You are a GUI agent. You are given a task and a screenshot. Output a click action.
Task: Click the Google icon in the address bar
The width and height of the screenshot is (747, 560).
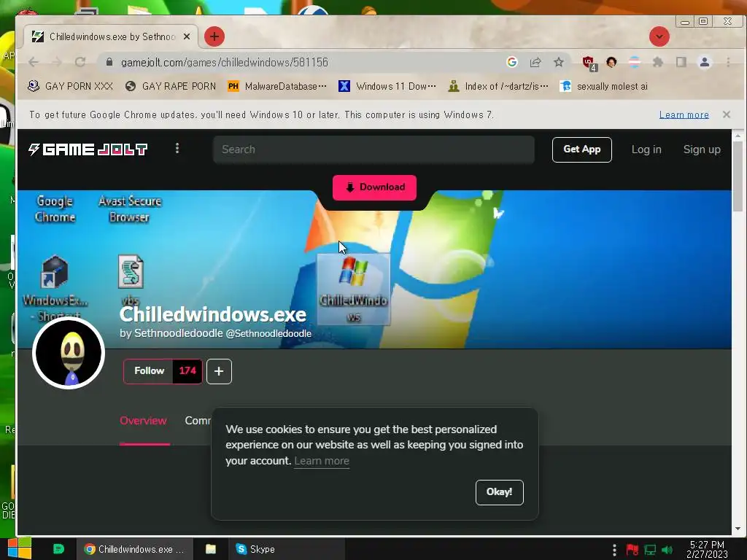512,62
